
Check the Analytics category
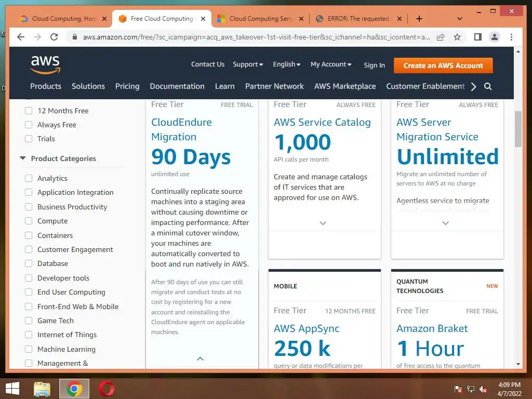coord(29,178)
